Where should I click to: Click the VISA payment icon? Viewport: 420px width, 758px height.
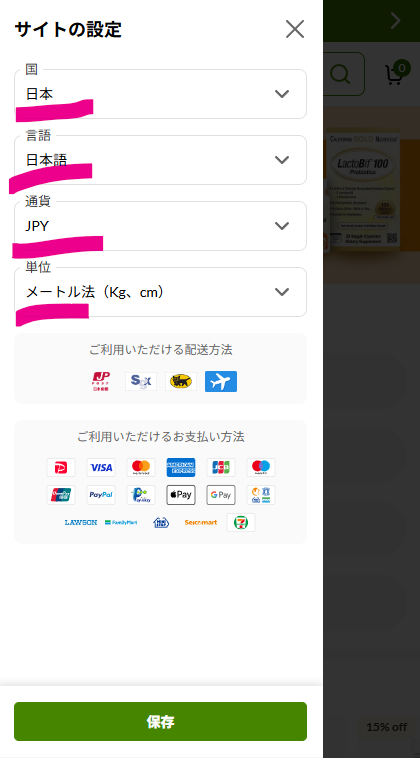pos(101,467)
